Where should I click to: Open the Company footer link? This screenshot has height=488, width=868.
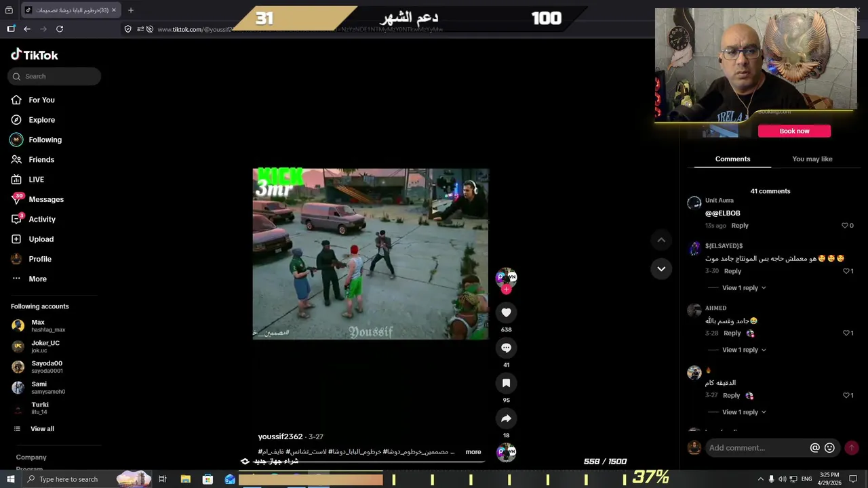31,457
